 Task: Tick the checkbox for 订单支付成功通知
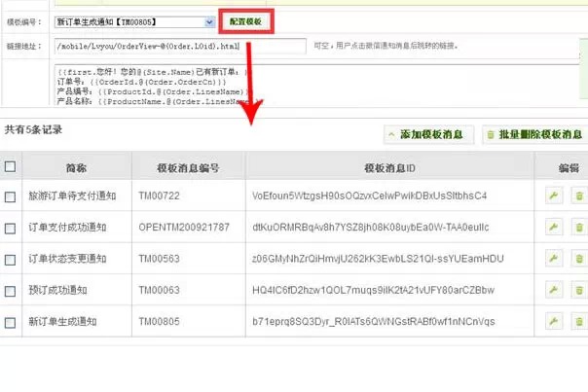click(x=10, y=229)
